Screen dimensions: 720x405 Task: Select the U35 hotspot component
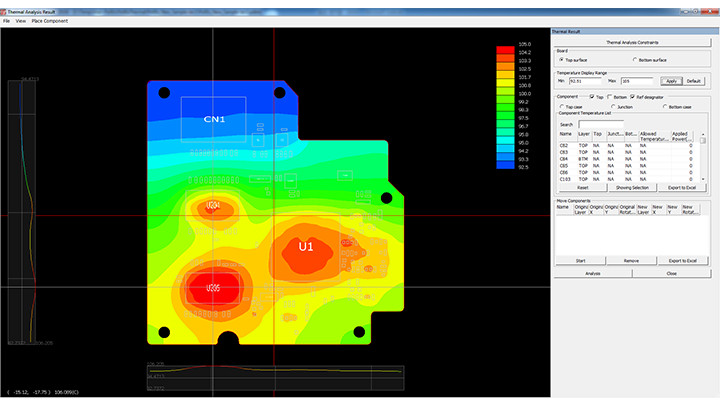click(213, 288)
